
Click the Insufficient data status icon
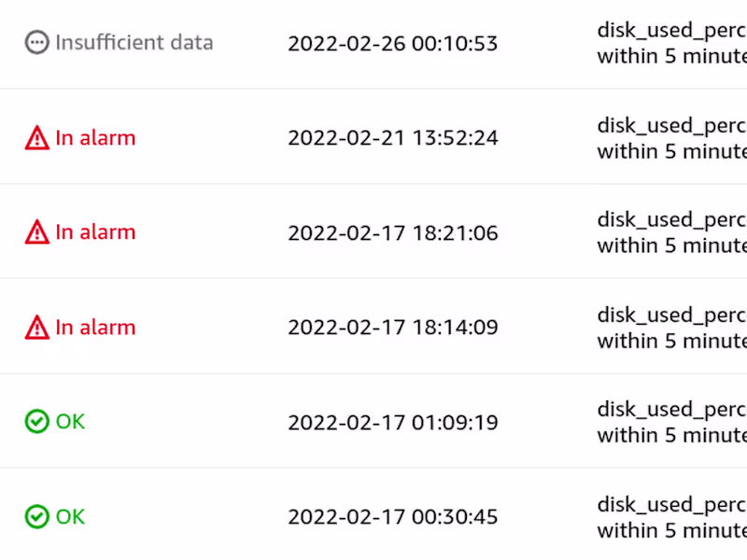36,43
